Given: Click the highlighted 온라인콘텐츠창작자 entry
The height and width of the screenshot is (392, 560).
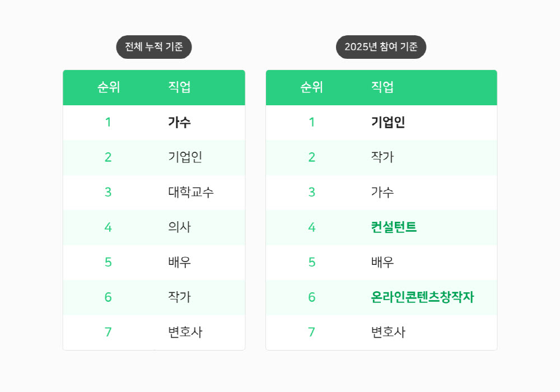Looking at the screenshot, I should 422,297.
